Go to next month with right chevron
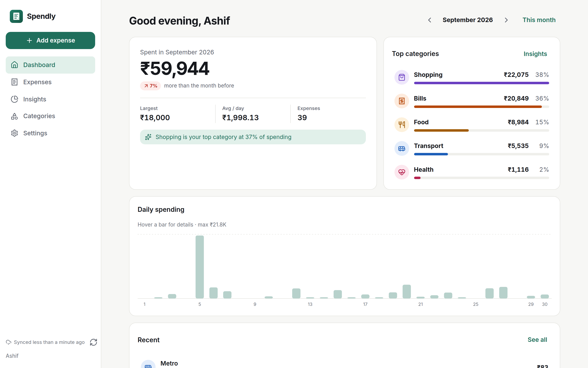 coord(506,20)
